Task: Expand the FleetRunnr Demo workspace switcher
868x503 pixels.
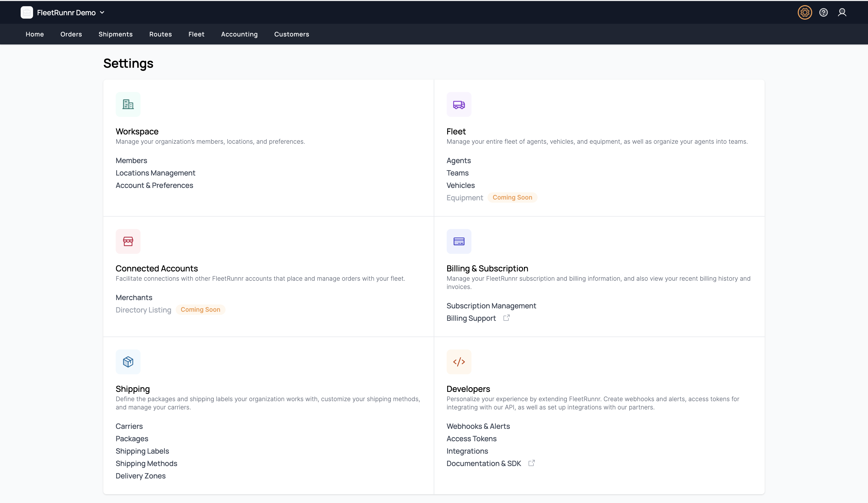Action: pyautogui.click(x=102, y=12)
